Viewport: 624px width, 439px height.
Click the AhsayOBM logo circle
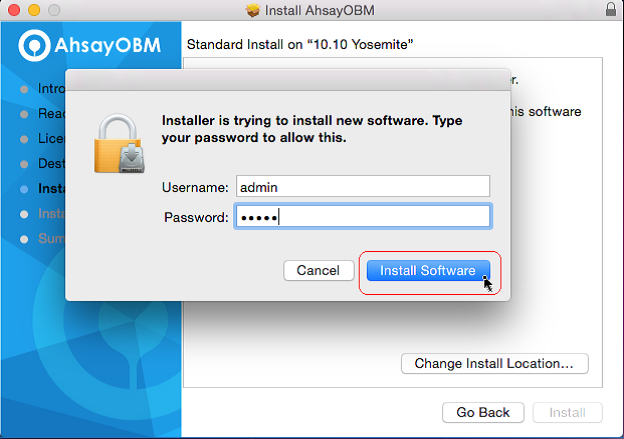(34, 45)
